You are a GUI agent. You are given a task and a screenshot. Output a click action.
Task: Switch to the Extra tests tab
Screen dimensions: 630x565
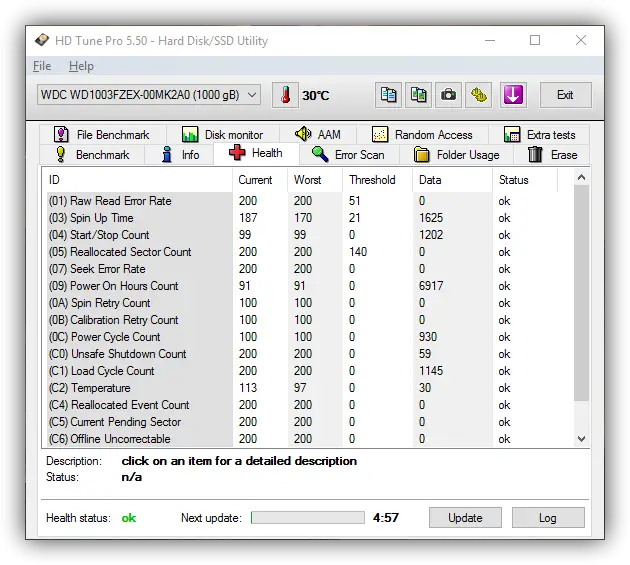pos(539,135)
